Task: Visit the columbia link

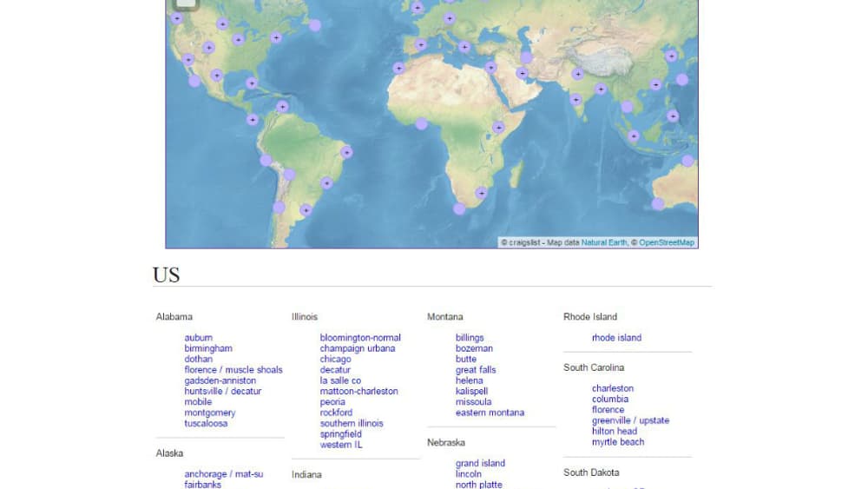Action: pos(610,399)
